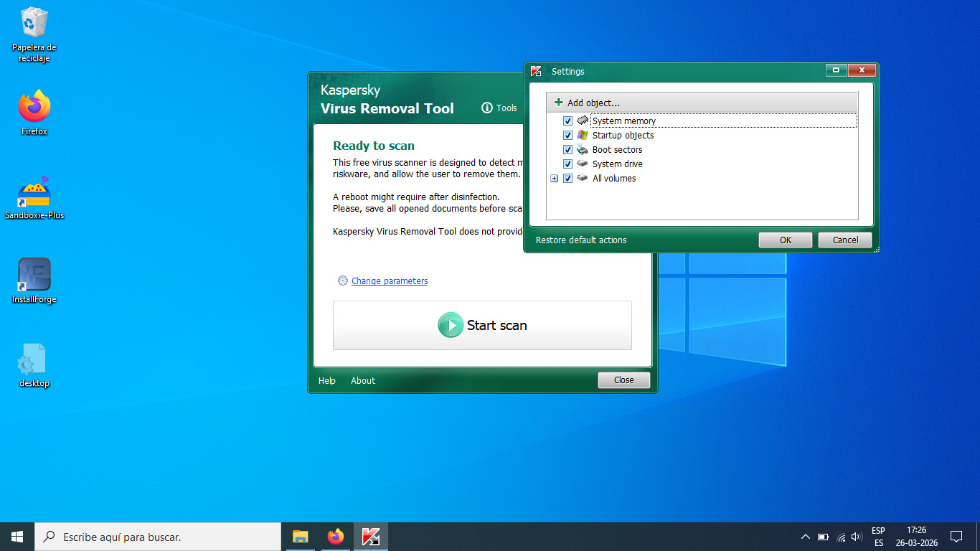Expand the All volumes tree node
This screenshot has height=551, width=980.
pyautogui.click(x=554, y=179)
